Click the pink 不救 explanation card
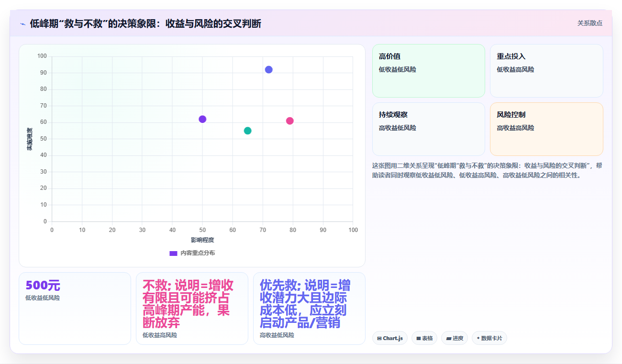The width and height of the screenshot is (622, 364). [192, 309]
